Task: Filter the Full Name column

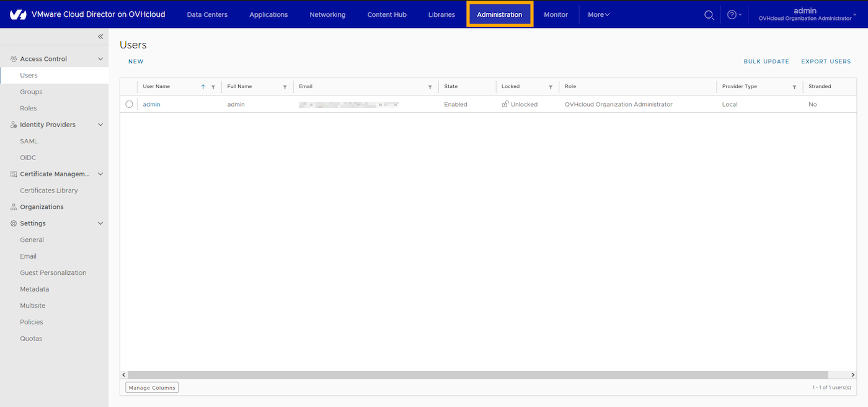Action: [x=285, y=87]
